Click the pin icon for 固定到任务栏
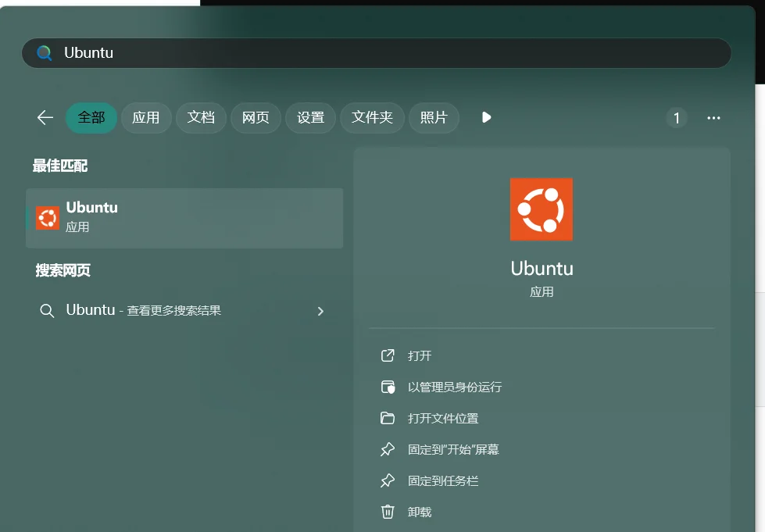This screenshot has height=532, width=765. pyautogui.click(x=388, y=480)
